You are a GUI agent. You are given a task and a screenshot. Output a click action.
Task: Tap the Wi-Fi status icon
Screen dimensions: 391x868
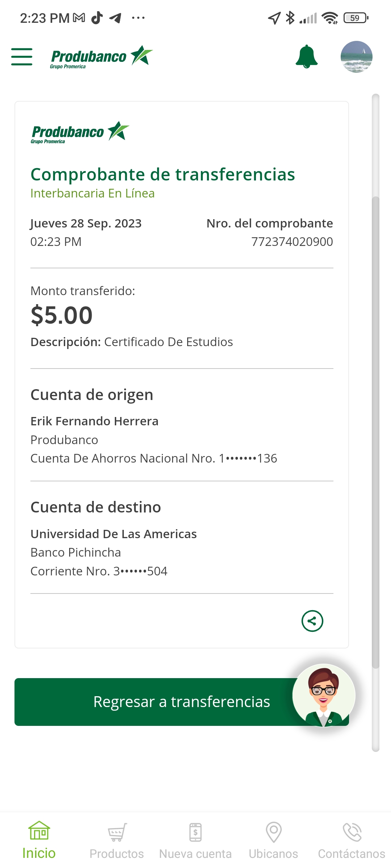pyautogui.click(x=330, y=18)
